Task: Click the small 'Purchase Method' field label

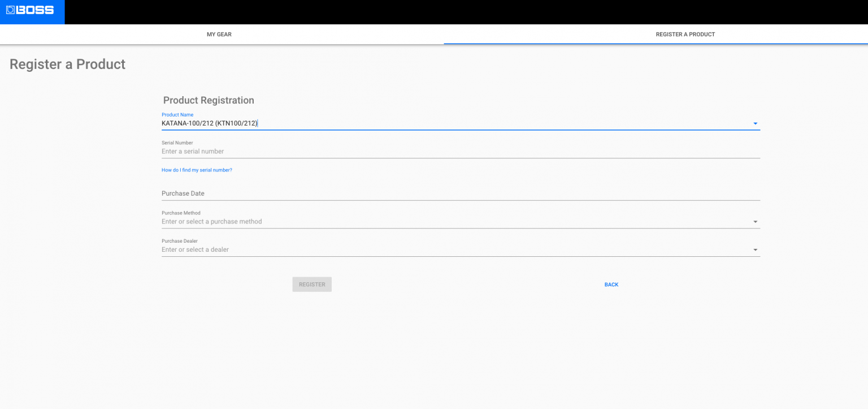Action: [x=181, y=213]
